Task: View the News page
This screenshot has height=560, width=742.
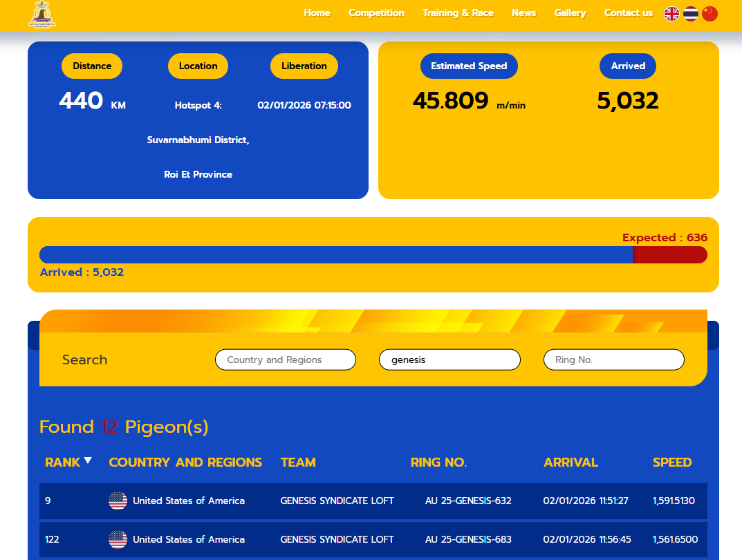Action: (523, 13)
